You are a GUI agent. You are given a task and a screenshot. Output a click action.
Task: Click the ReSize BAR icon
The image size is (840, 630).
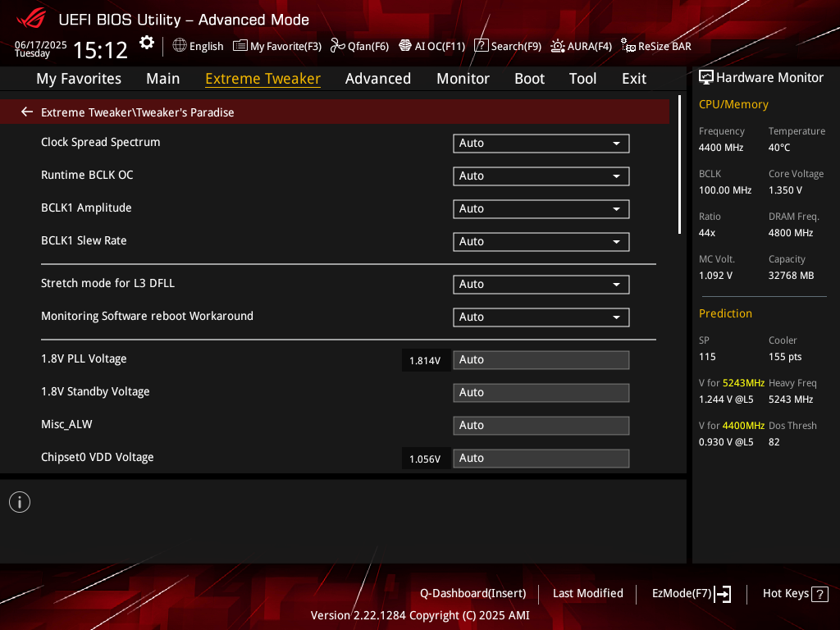(x=628, y=46)
